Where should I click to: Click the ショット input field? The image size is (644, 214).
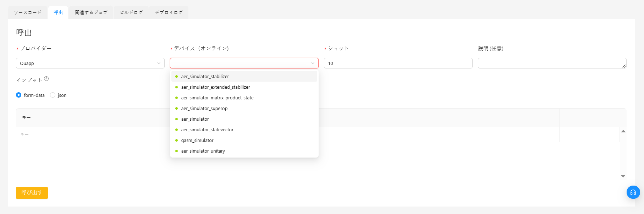coord(398,63)
